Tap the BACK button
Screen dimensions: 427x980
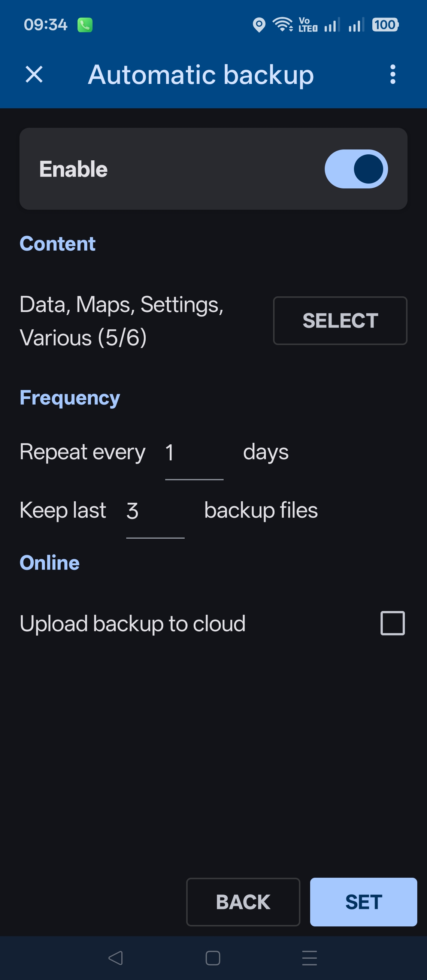click(243, 902)
